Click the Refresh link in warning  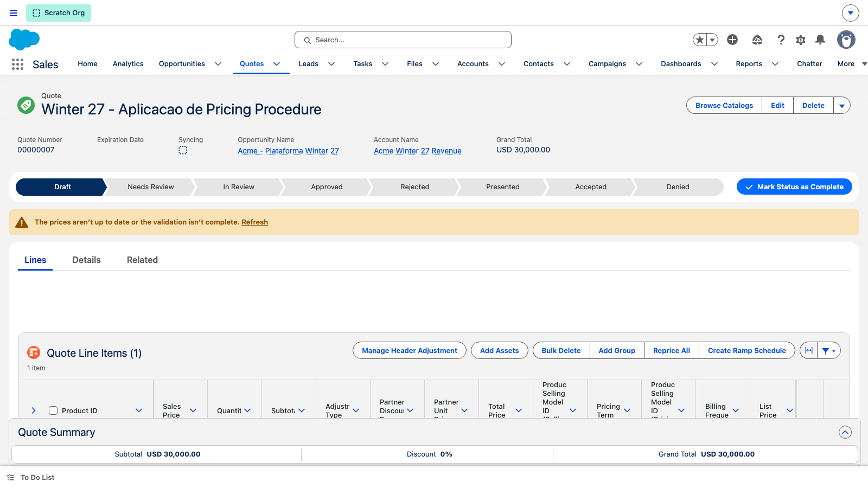pyautogui.click(x=254, y=222)
